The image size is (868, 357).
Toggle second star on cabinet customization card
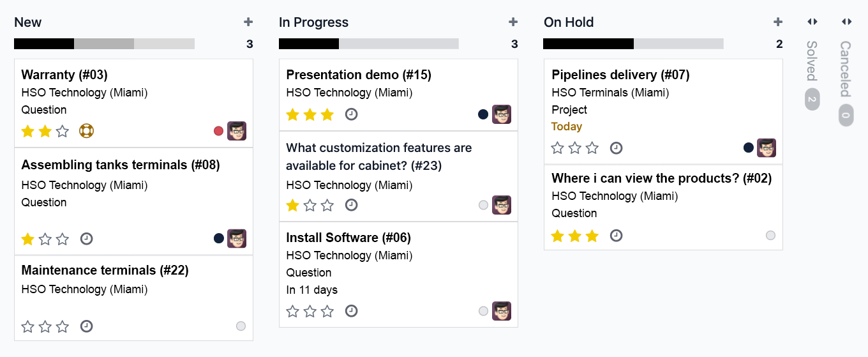click(x=310, y=205)
